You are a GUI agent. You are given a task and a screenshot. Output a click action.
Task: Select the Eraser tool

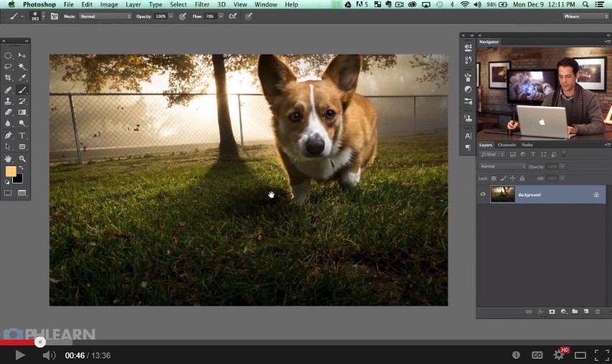click(x=8, y=112)
